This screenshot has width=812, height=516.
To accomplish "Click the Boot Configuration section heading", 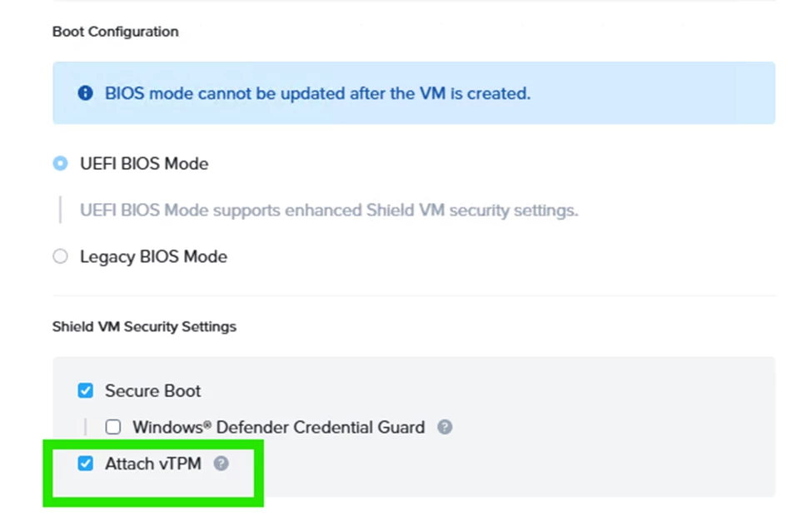I will coord(115,32).
